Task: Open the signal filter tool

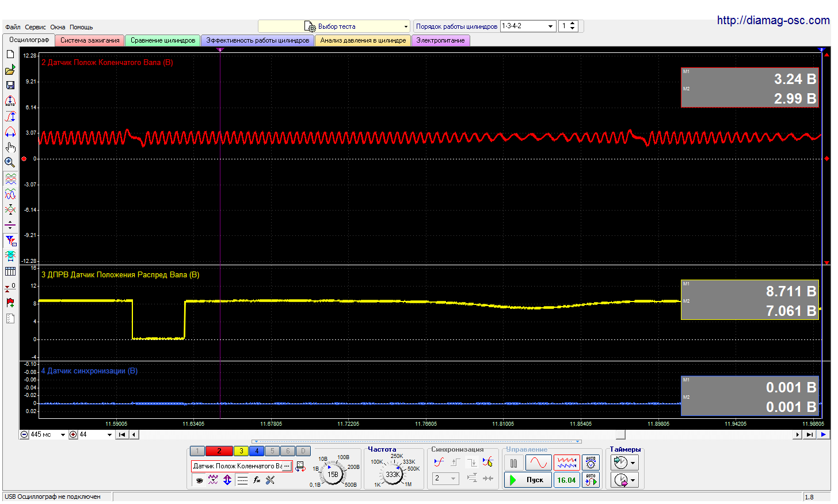Action: pos(10,240)
